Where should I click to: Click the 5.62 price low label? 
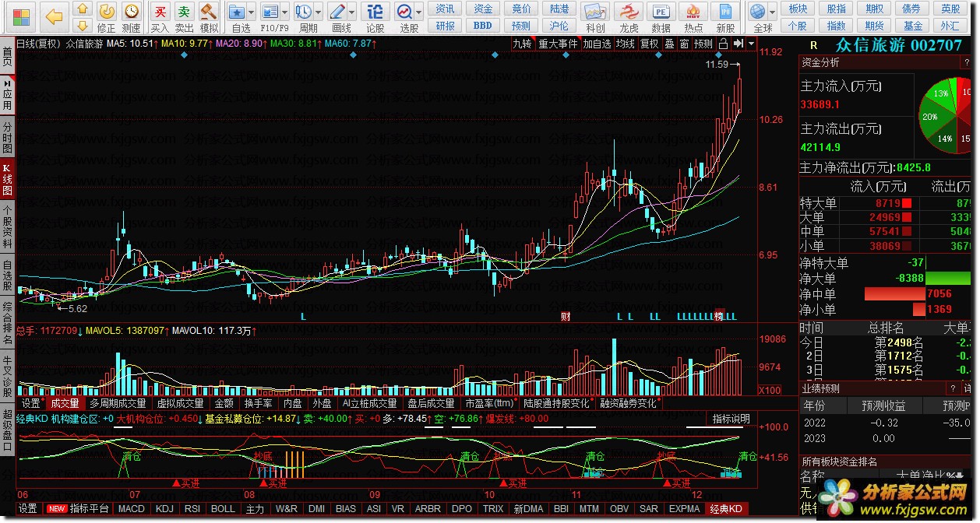(x=77, y=309)
